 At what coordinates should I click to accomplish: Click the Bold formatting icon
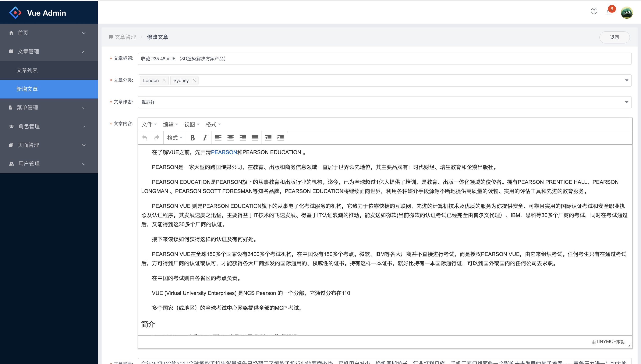[192, 138]
